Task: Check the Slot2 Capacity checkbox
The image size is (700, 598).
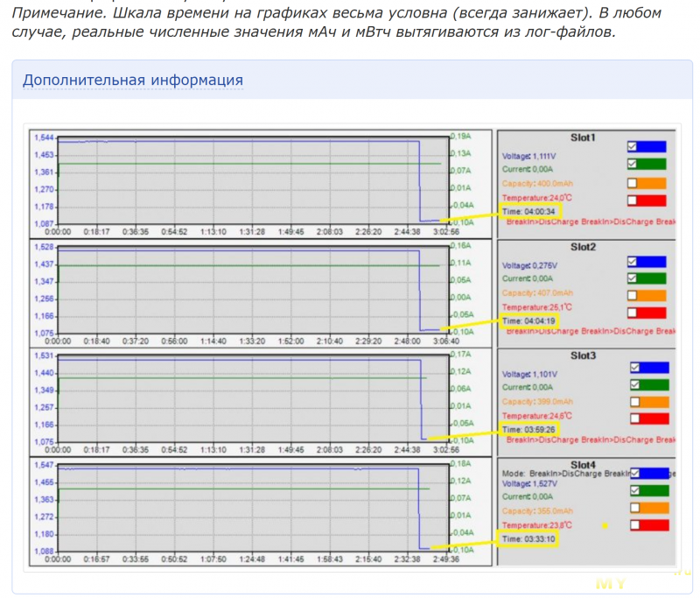Action: pos(633,295)
